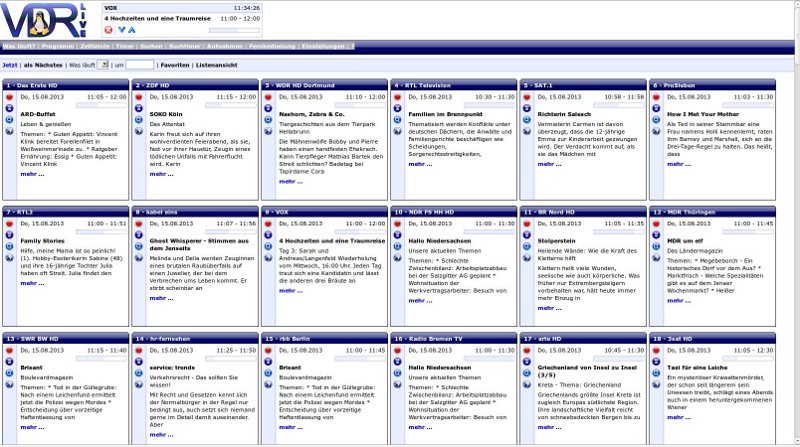800x447 pixels.
Task: Click the stream icon on the Das Erste HD card
Action: tap(9, 131)
